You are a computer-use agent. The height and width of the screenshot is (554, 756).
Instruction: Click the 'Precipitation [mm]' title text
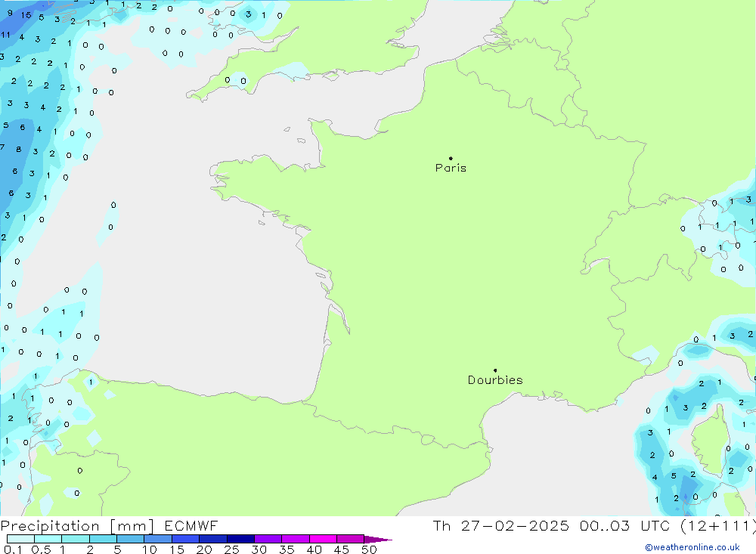point(77,526)
